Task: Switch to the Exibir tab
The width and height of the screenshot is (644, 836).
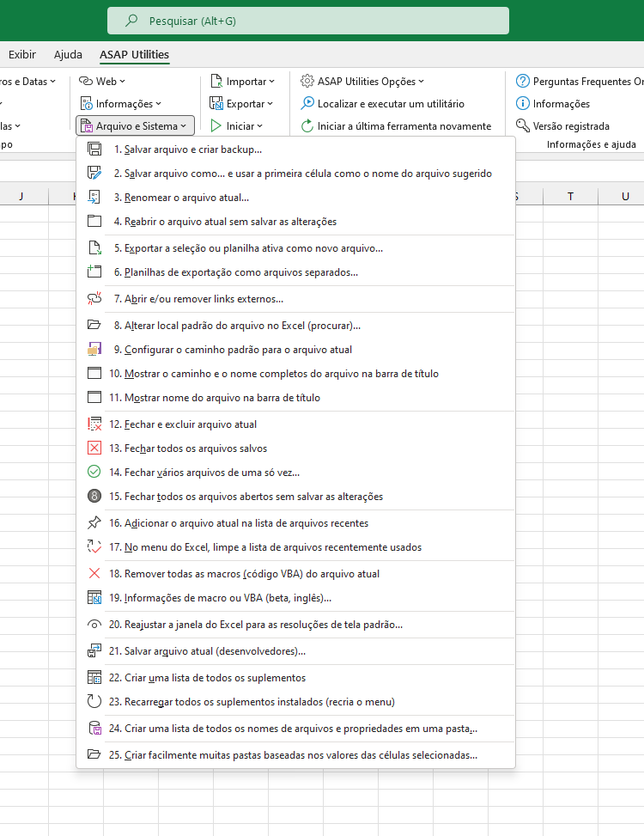Action: pos(21,54)
